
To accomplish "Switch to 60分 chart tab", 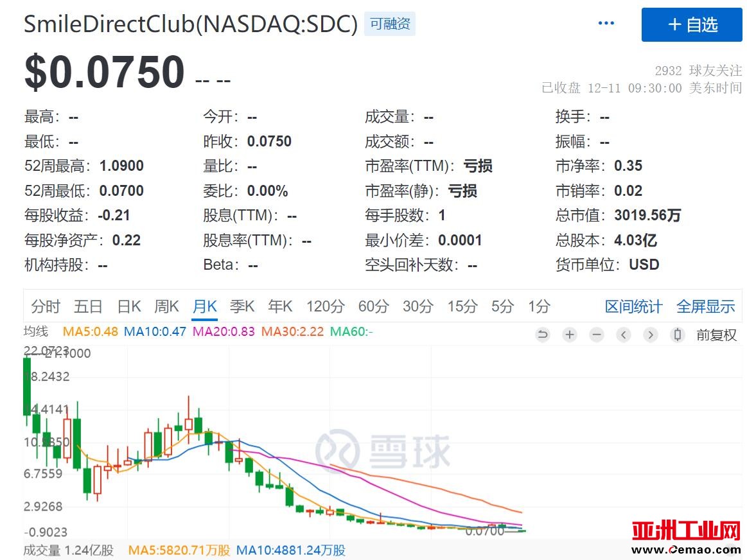I will (374, 306).
